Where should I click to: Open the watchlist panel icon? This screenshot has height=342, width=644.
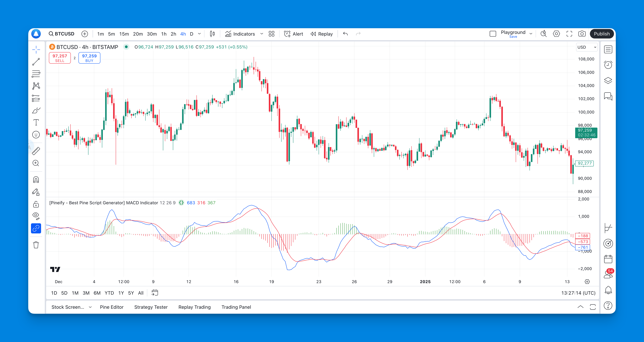608,50
